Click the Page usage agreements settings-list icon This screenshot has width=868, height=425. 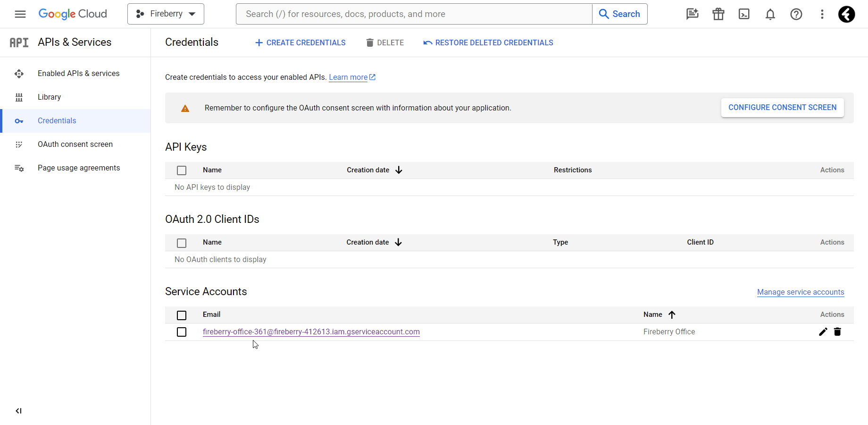[19, 168]
